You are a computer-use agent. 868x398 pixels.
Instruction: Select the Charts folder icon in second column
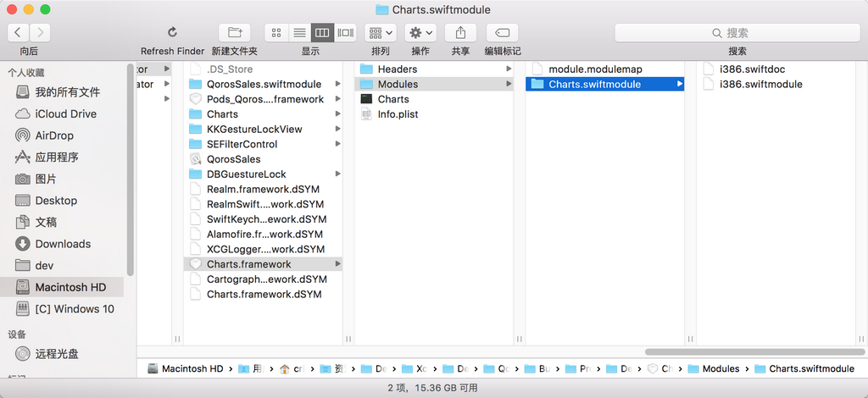click(x=196, y=113)
